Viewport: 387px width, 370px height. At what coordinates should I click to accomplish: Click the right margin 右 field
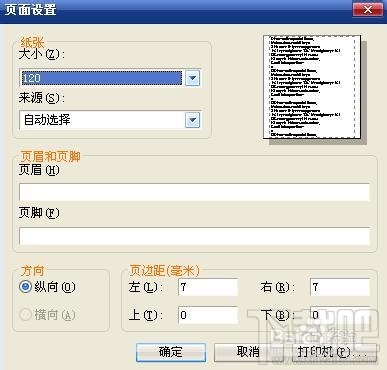[x=340, y=287]
